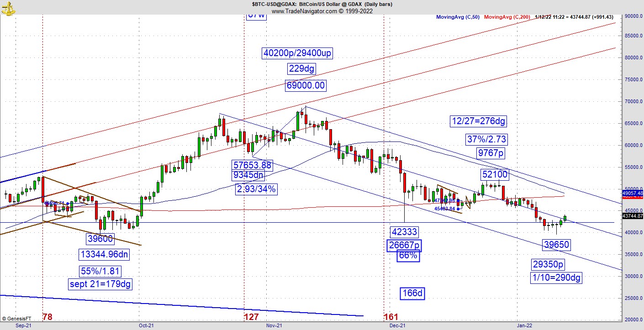Click the 52100 price annotation
The image size is (644, 330).
(493, 174)
